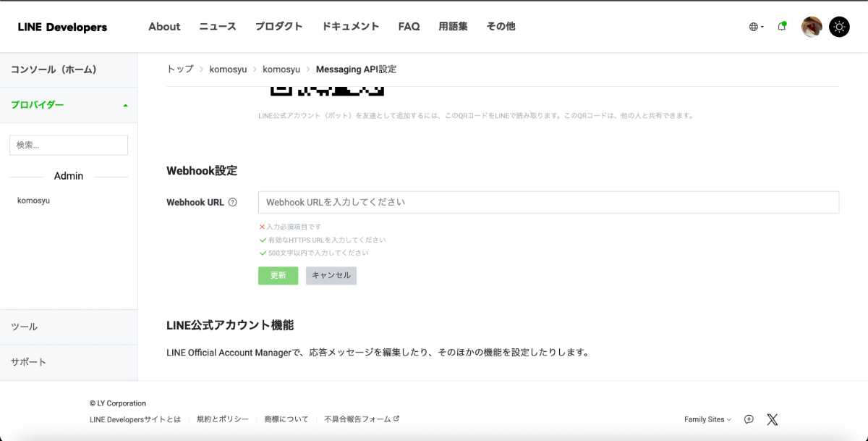Image resolution: width=868 pixels, height=441 pixels.
Task: Toggle the light/dark theme sun icon
Action: [x=839, y=27]
